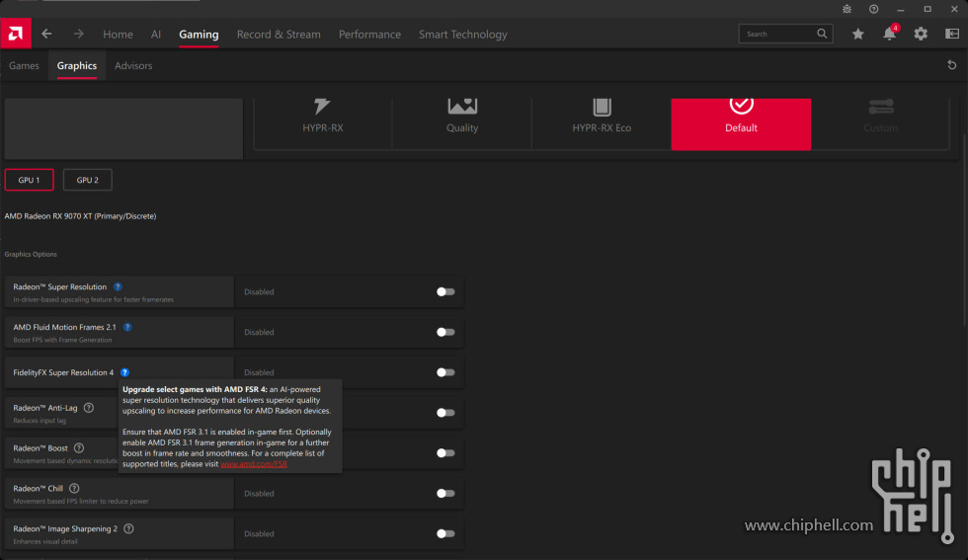
Task: Open AMD Fluid Motion Frames help icon
Action: click(x=127, y=327)
